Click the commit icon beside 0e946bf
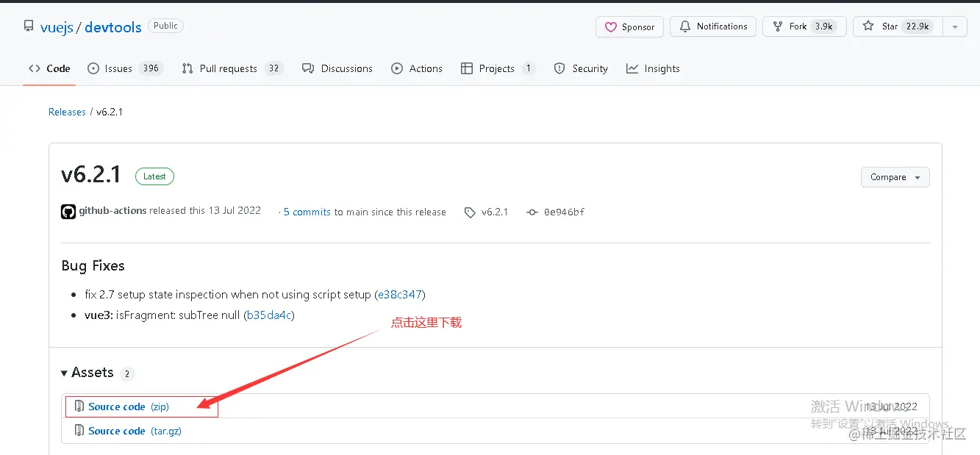 coord(532,212)
